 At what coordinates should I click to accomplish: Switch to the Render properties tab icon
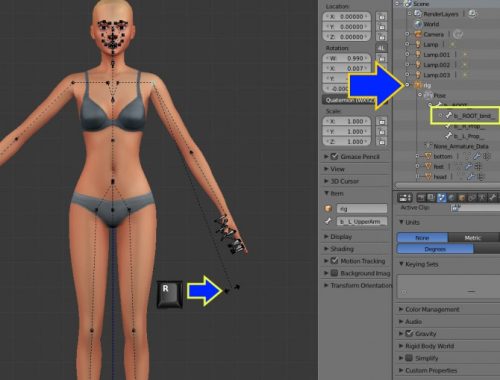pos(421,198)
